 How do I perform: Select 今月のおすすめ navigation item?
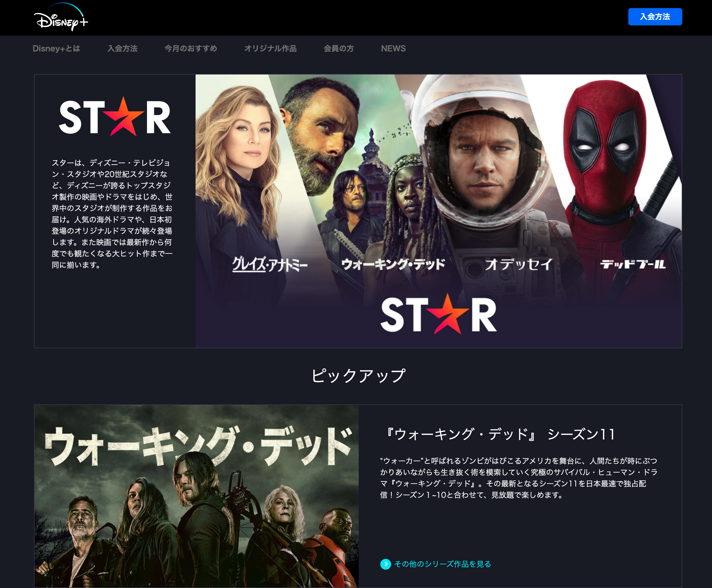191,48
